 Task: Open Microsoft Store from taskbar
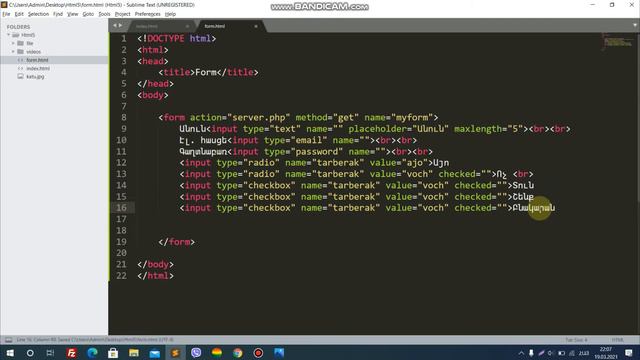point(113,353)
